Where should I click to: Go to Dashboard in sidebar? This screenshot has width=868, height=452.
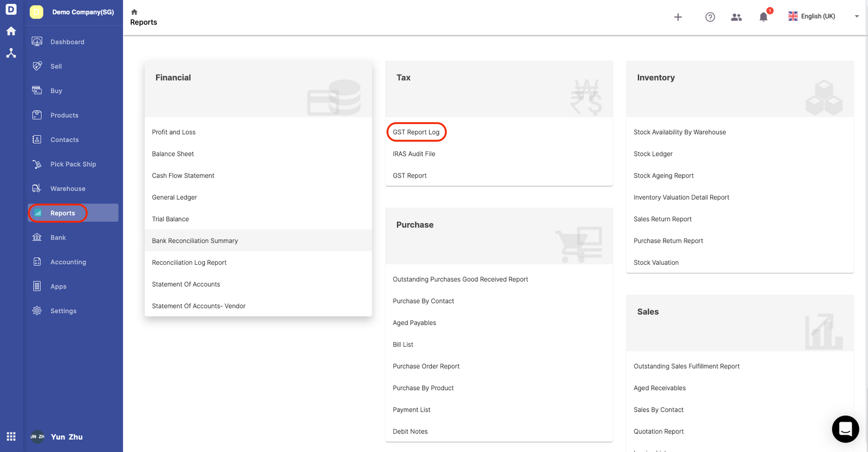[x=67, y=42]
